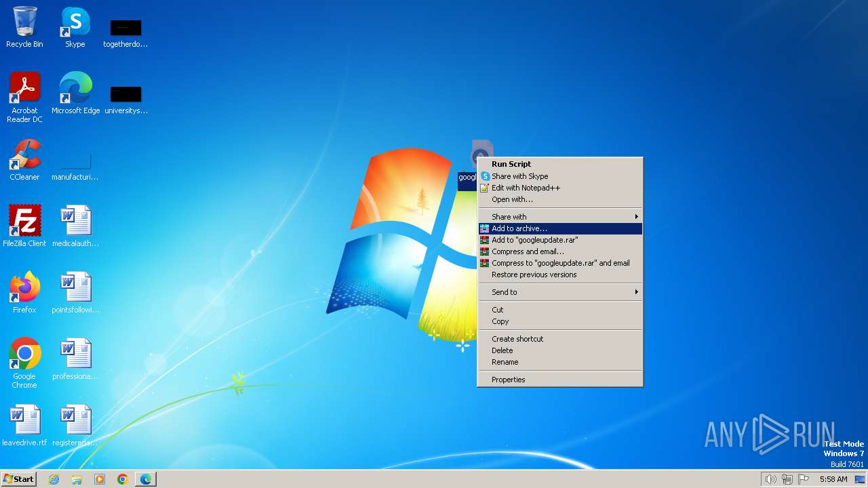Viewport: 868px width, 488px height.
Task: Choose Compress and email...
Action: pos(560,251)
